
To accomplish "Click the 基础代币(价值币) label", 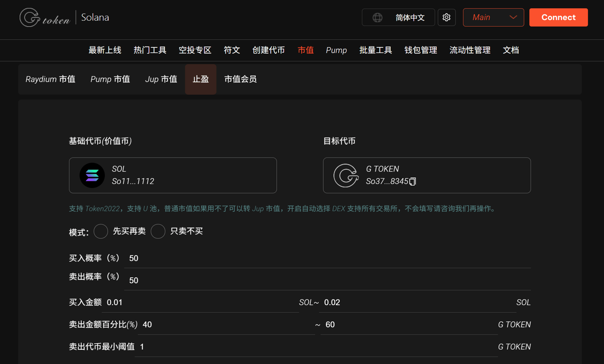I will click(x=100, y=141).
